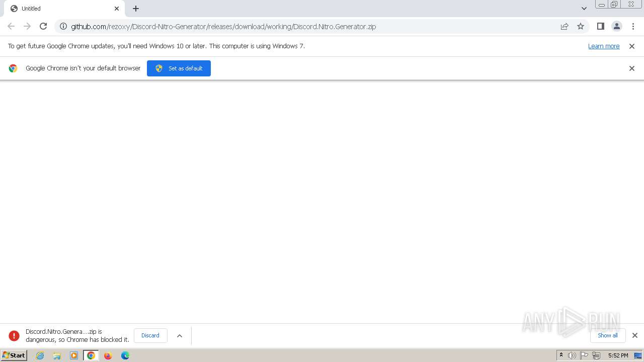Open Windows Media Player on taskbar
This screenshot has height=362, width=644.
[x=74, y=355]
